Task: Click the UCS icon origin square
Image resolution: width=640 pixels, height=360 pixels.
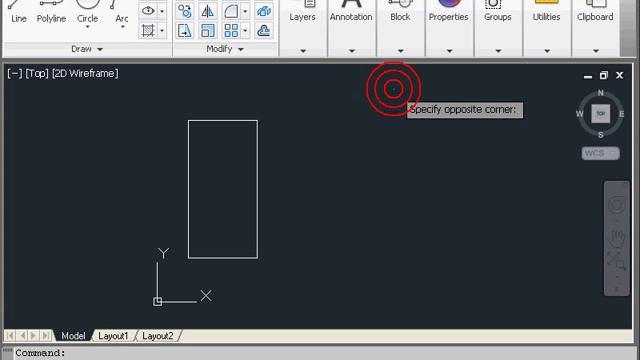Action: pos(158,302)
